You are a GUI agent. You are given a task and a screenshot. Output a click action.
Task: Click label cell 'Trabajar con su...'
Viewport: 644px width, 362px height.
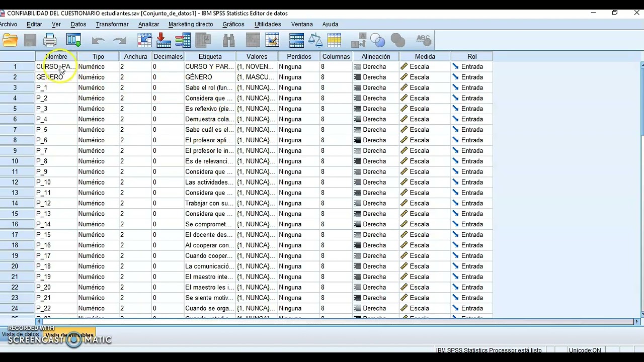tap(210, 203)
